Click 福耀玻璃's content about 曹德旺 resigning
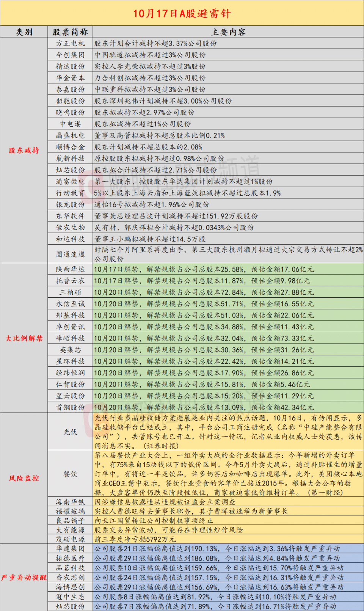 (x=191, y=511)
